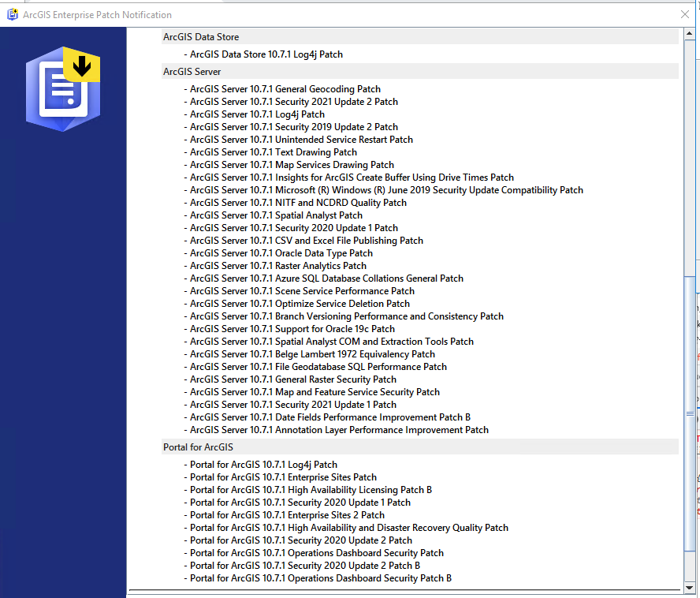Select ArcGIS Server Security 2021 Update 1 Patch
The width and height of the screenshot is (700, 598).
coord(291,405)
